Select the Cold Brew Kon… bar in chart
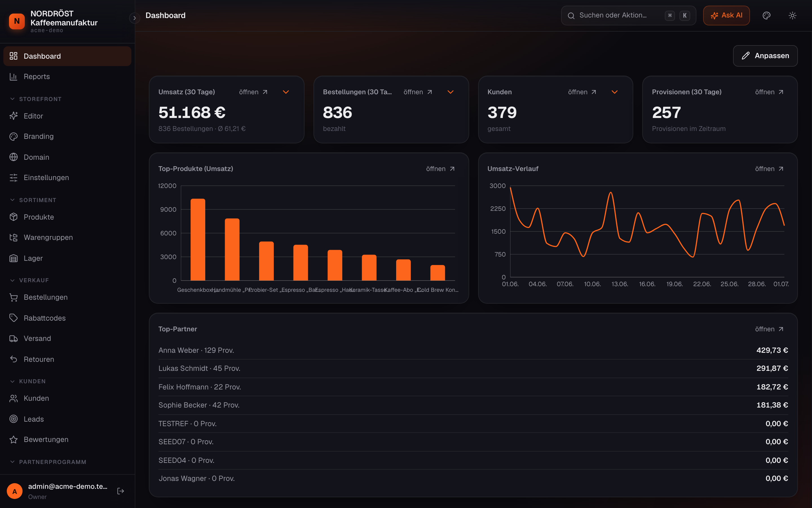The image size is (812, 508). pyautogui.click(x=438, y=273)
